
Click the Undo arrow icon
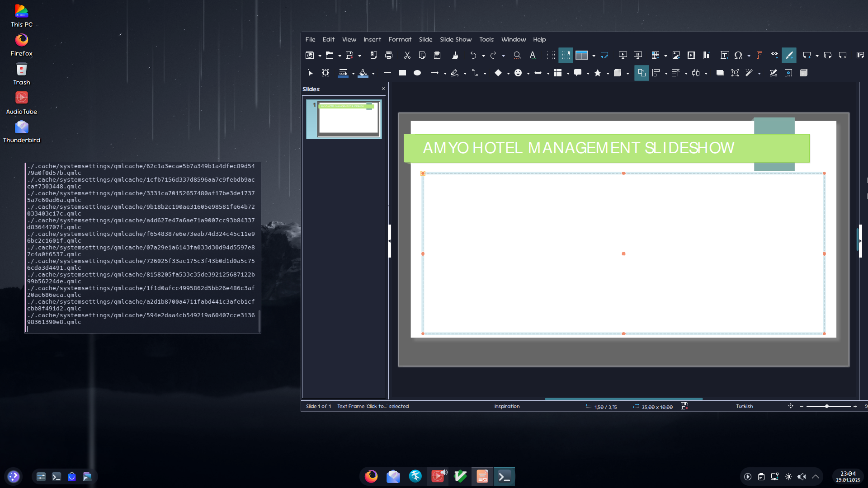point(473,55)
